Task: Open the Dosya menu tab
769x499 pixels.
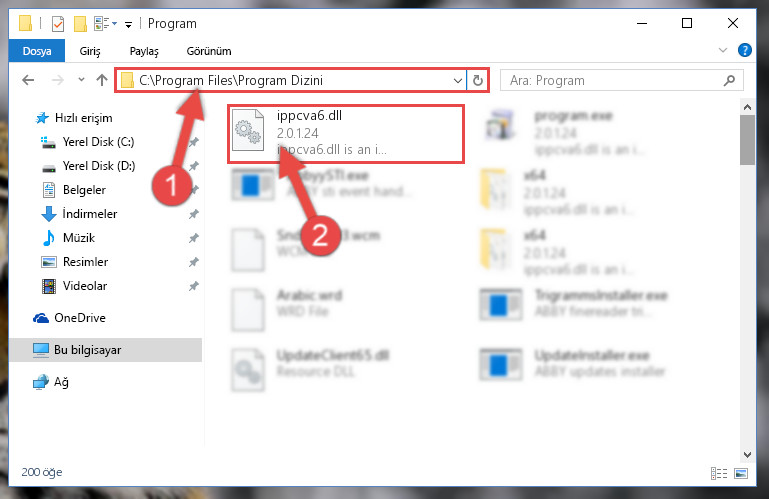Action: click(37, 51)
